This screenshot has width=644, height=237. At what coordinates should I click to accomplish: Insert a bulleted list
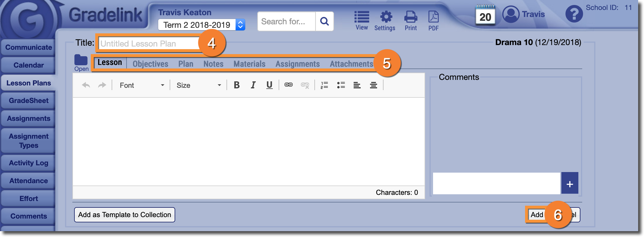[341, 85]
